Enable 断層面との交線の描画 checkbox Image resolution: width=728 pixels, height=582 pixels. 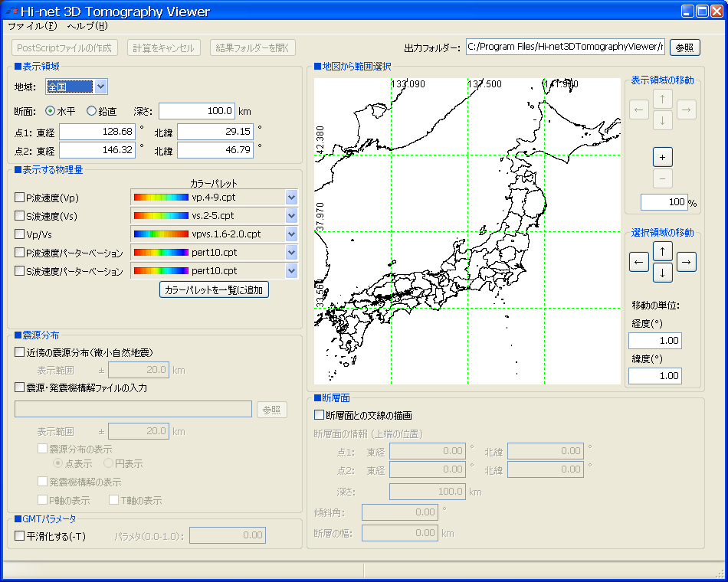pos(319,414)
